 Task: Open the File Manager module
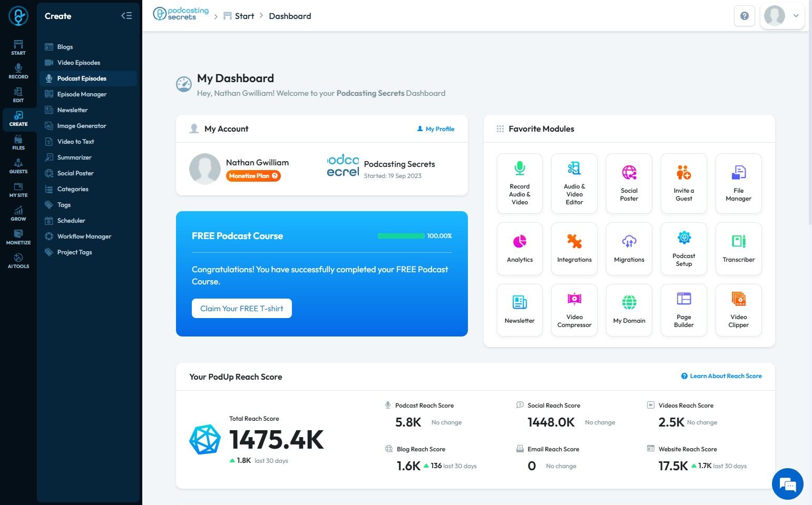(739, 183)
